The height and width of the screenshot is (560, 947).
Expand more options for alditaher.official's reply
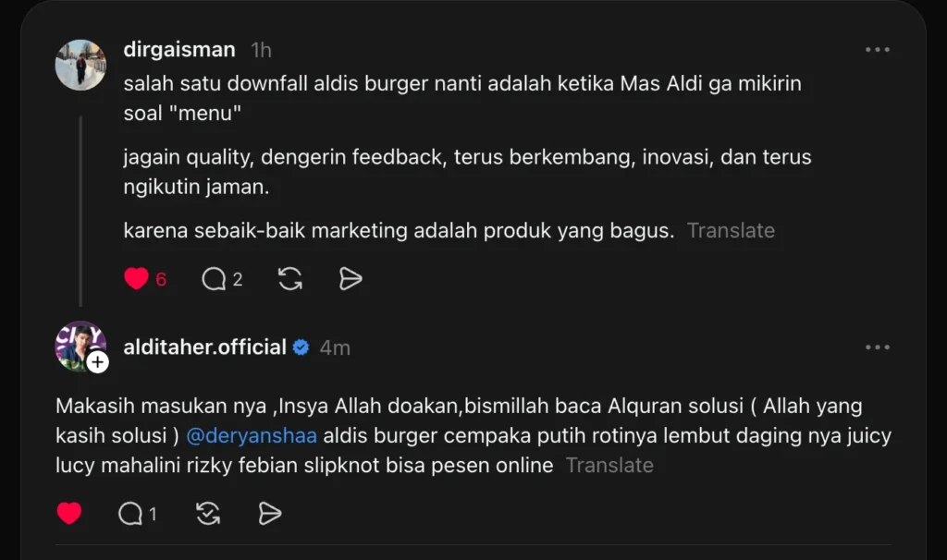(877, 347)
